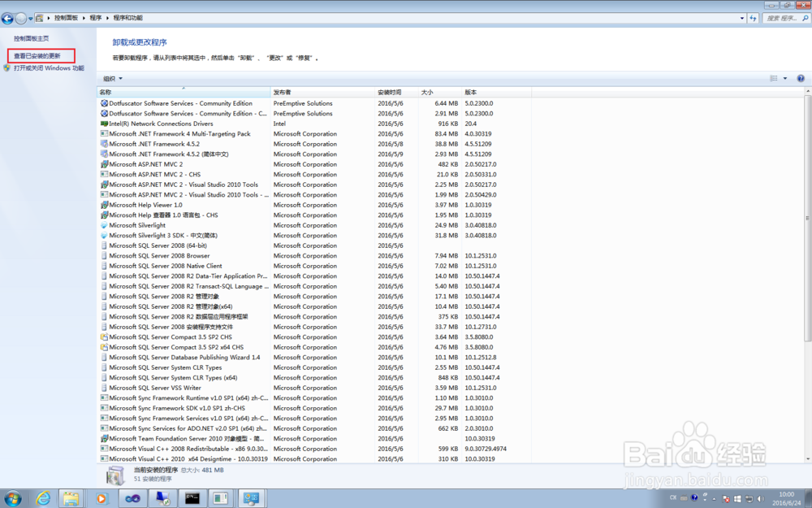Click the 83.4 MB size cell

click(x=447, y=134)
